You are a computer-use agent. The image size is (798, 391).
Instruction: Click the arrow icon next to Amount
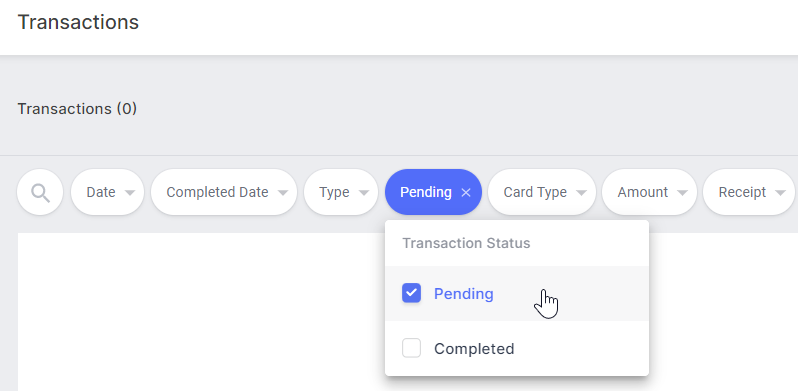(682, 193)
